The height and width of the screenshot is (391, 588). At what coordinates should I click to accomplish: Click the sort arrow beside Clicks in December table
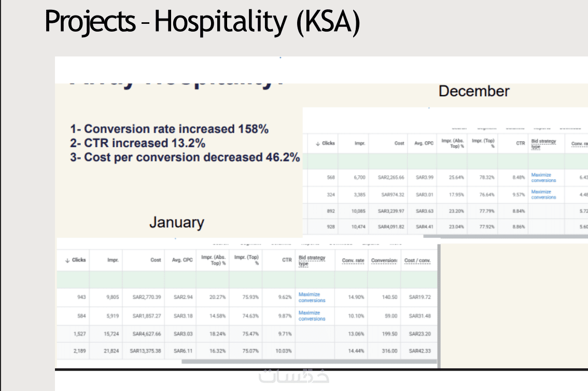[x=317, y=143]
